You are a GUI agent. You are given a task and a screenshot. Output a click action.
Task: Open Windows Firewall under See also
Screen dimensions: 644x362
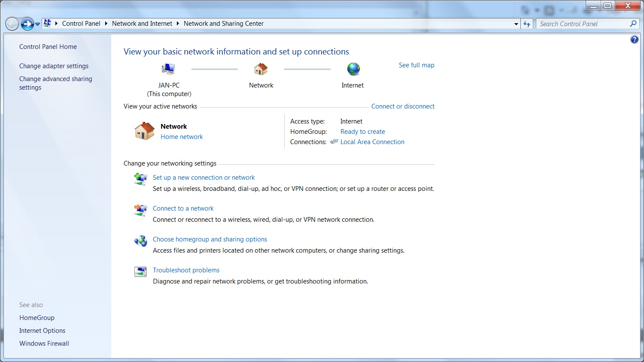click(44, 344)
